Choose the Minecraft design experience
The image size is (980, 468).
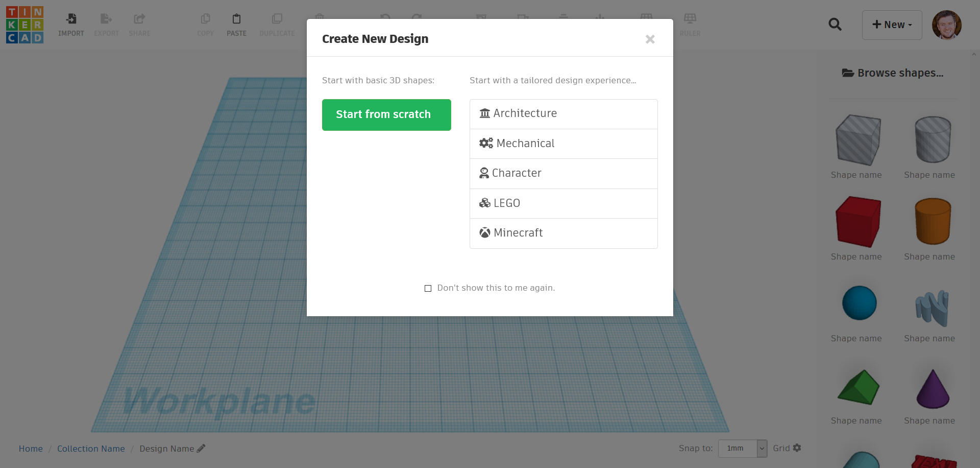pyautogui.click(x=563, y=233)
